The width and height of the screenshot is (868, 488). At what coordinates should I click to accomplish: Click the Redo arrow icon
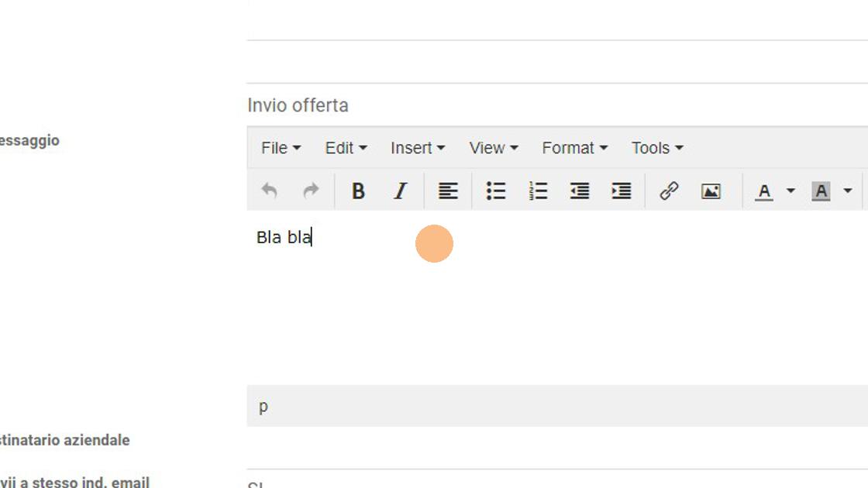point(311,191)
